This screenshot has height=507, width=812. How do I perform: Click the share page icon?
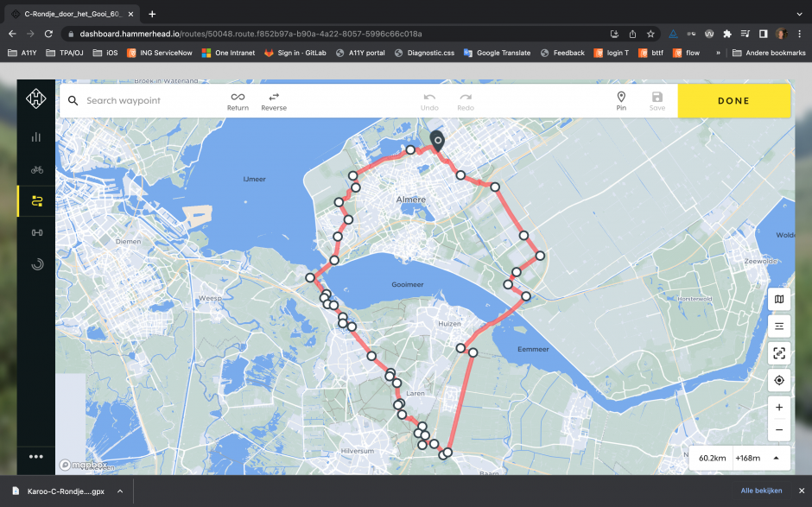pos(632,34)
